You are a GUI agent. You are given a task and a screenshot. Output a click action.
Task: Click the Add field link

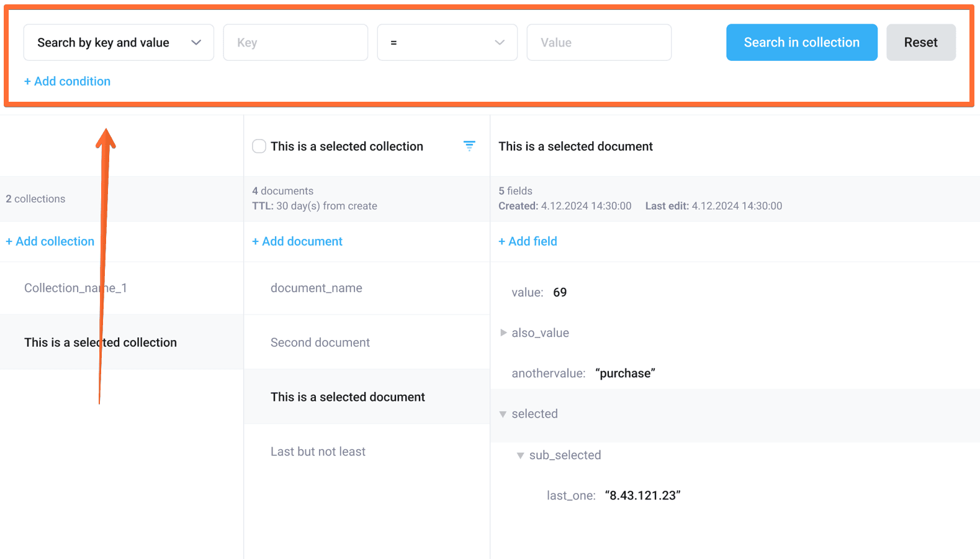pyautogui.click(x=528, y=241)
